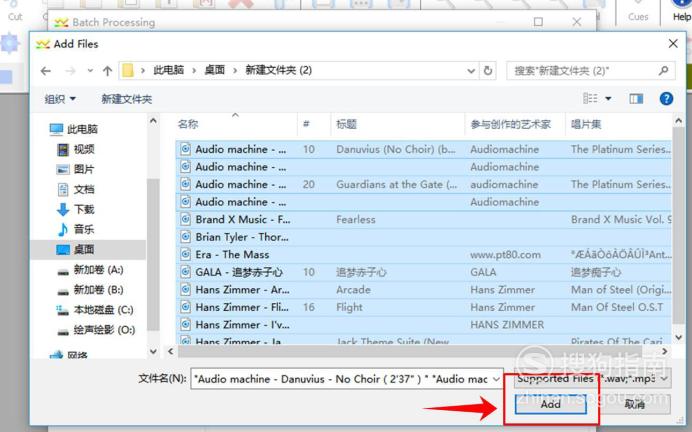This screenshot has width=692, height=432.
Task: Click 此电脑 in the address breadcrumb
Action: (x=169, y=71)
